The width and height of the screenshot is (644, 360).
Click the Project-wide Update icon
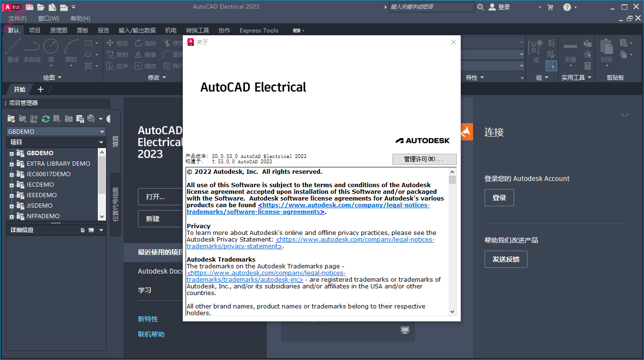pos(69,118)
